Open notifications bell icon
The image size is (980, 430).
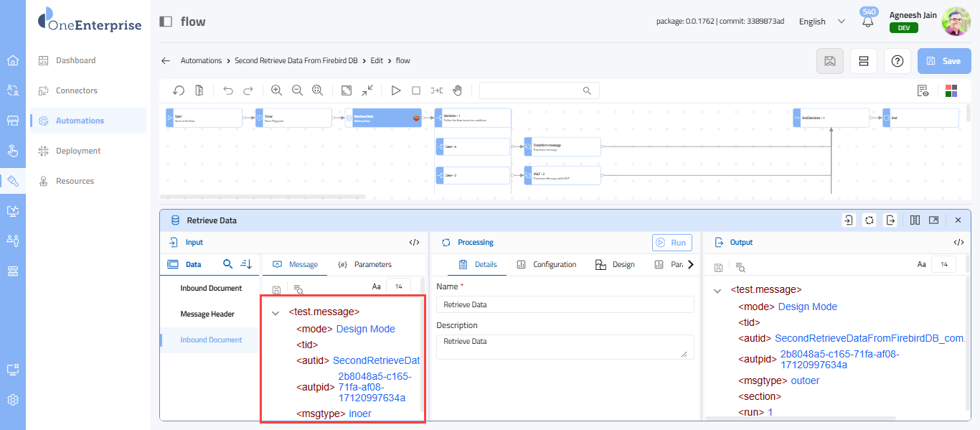(868, 22)
